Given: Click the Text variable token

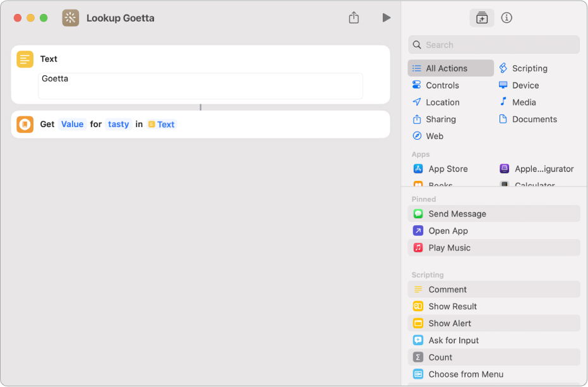Looking at the screenshot, I should point(162,125).
